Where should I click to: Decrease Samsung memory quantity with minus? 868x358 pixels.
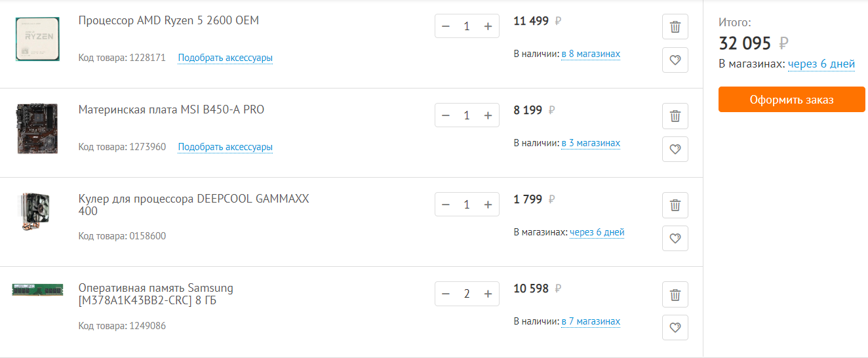446,294
